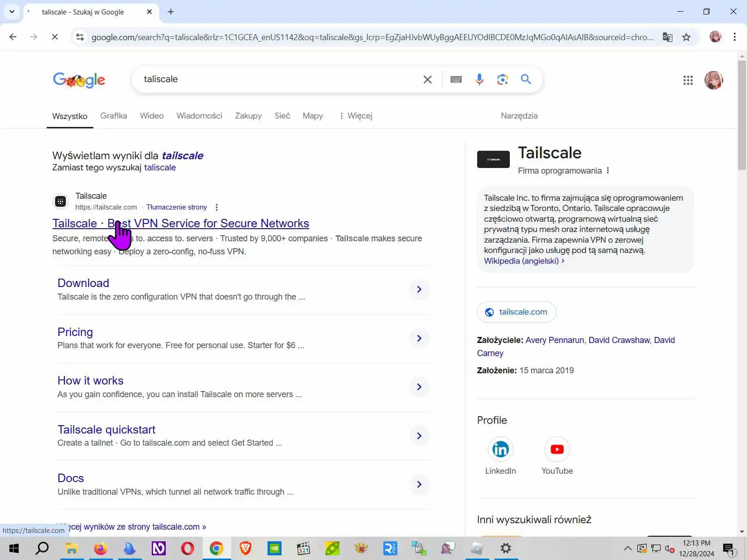This screenshot has width=747, height=560.
Task: Focus the Google search input field
Action: pos(280,79)
